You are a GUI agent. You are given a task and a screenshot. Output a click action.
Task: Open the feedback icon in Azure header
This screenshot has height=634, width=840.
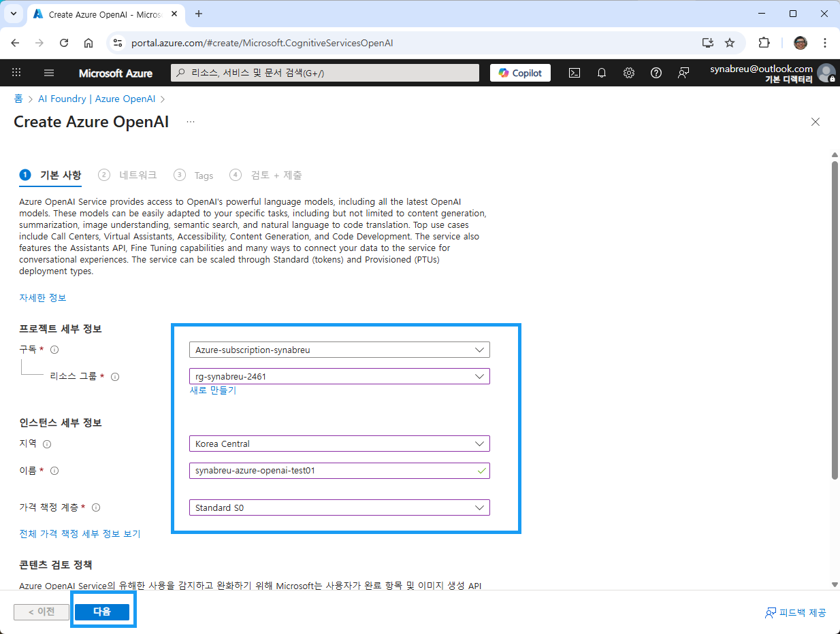pos(683,73)
